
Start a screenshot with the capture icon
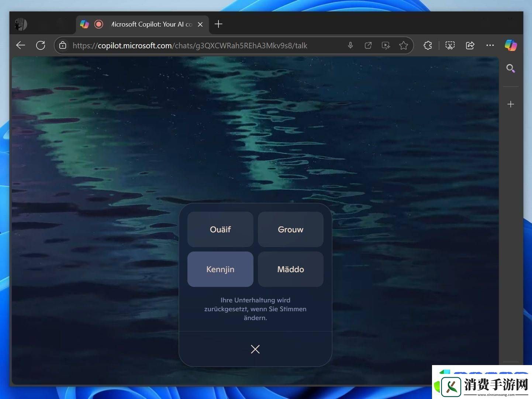click(450, 45)
